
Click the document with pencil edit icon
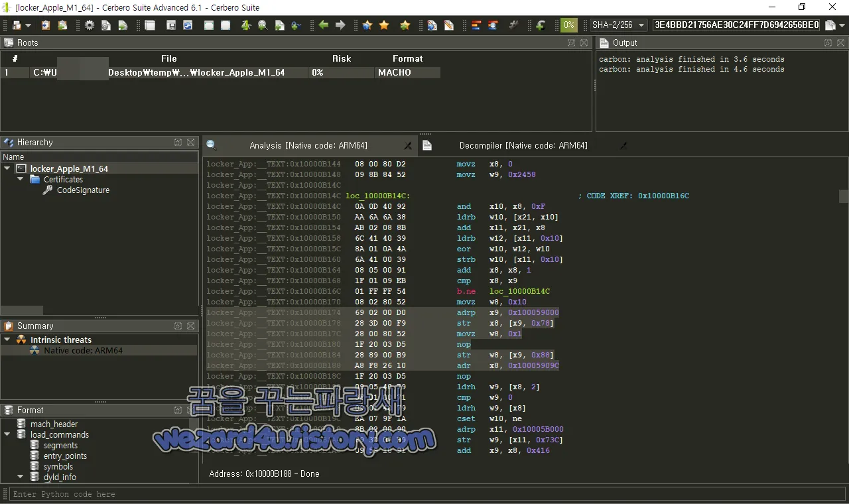449,25
